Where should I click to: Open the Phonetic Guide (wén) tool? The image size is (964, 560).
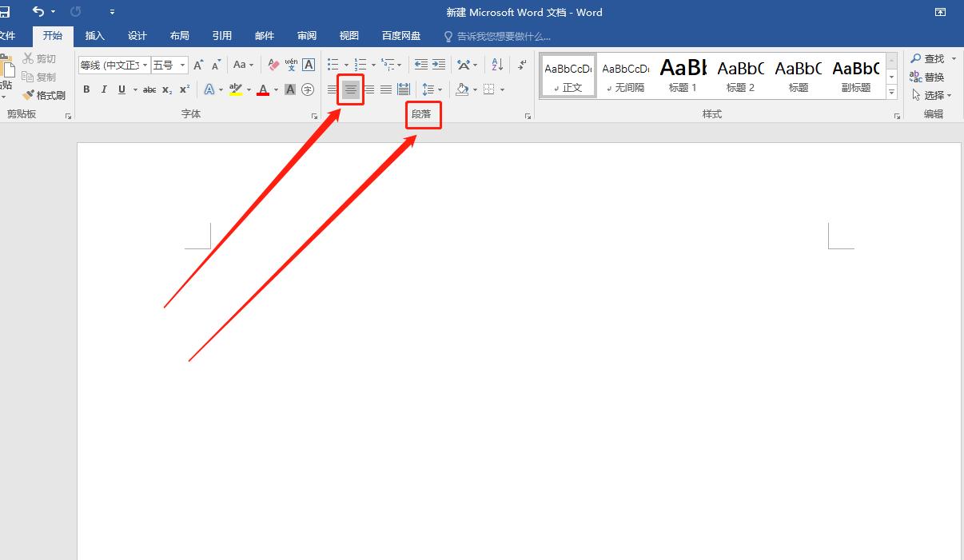click(x=291, y=65)
